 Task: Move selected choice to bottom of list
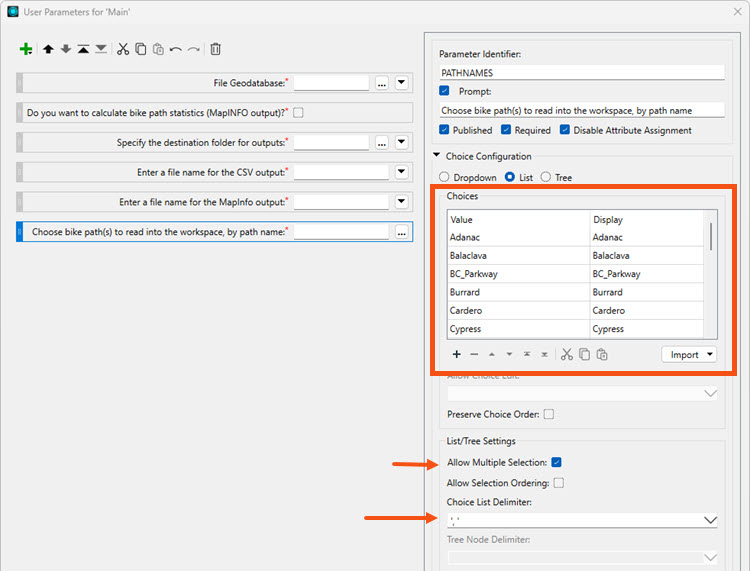click(544, 354)
